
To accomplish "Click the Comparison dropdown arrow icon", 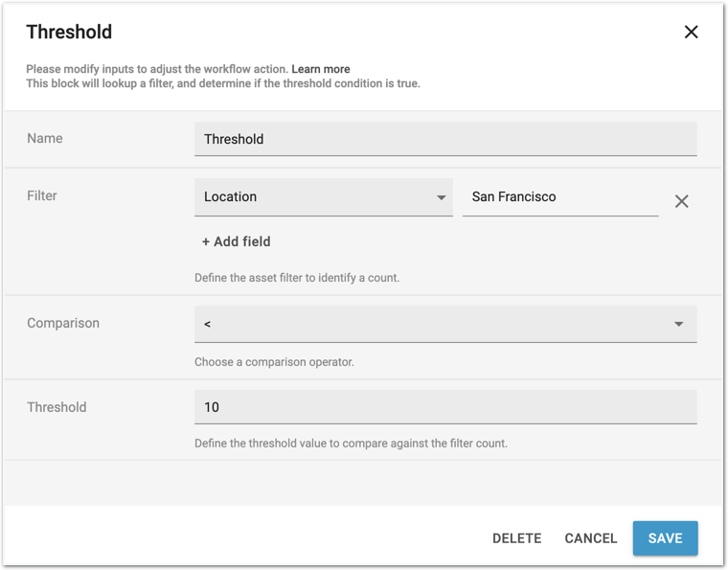I will point(678,324).
